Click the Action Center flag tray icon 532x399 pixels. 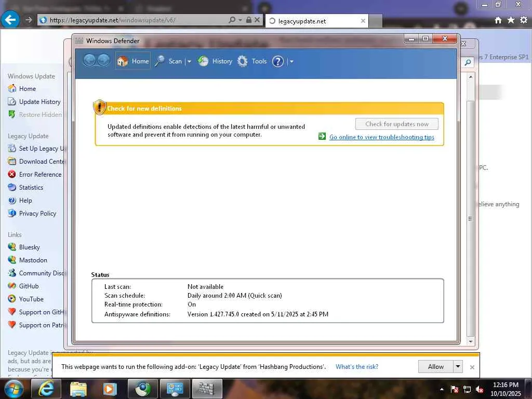coord(455,389)
